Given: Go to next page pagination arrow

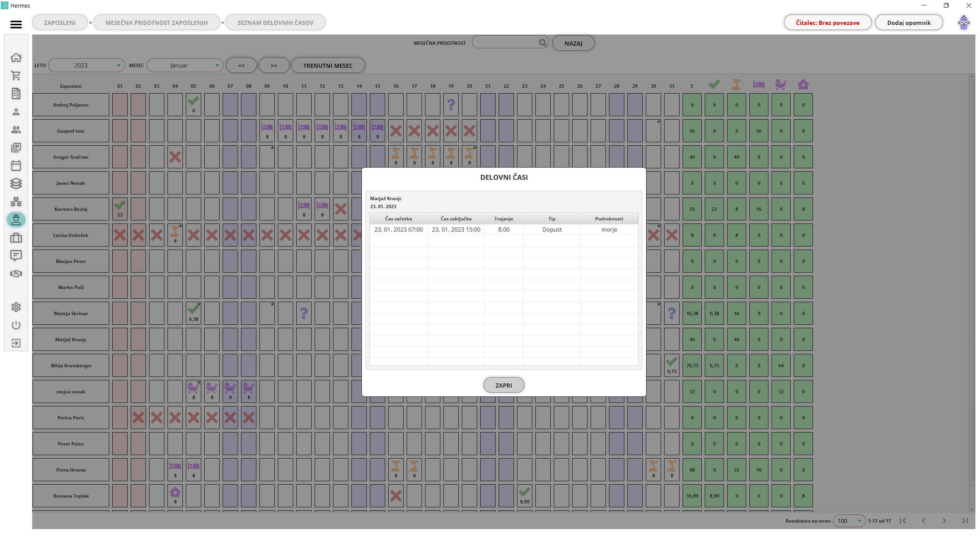Looking at the screenshot, I should coord(944,521).
